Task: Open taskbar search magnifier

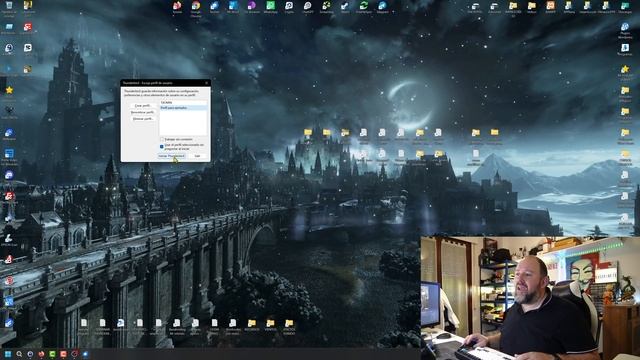Action: coord(19,354)
